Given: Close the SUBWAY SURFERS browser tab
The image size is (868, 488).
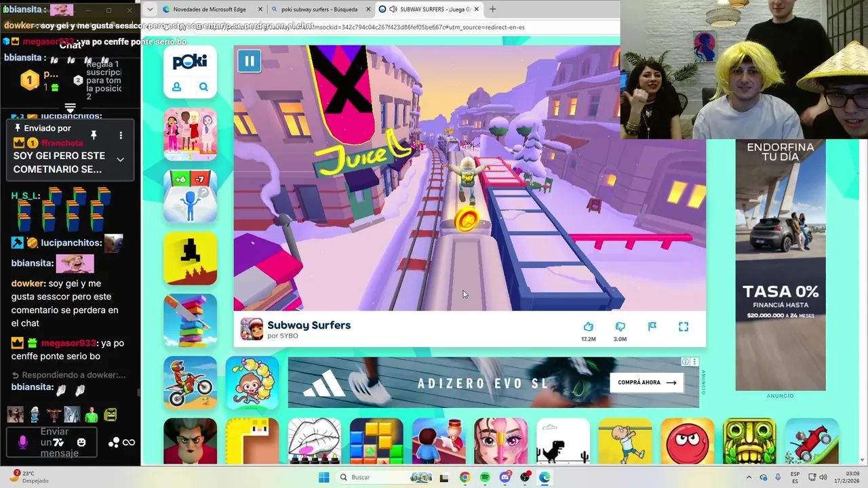Looking at the screenshot, I should click(476, 9).
